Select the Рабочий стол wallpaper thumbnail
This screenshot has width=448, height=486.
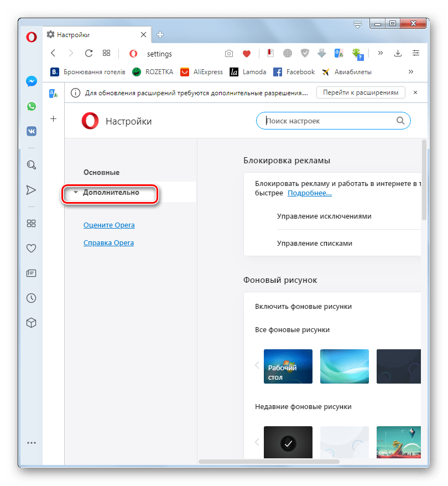(x=288, y=366)
